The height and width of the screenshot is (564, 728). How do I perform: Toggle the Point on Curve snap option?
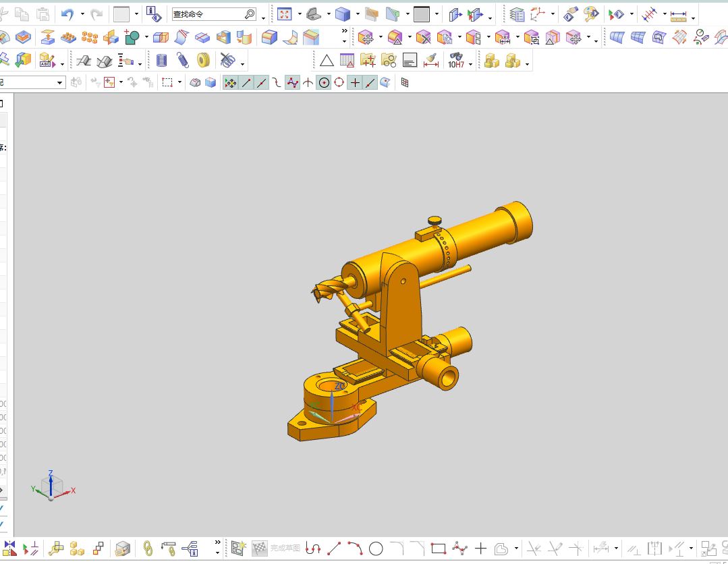pyautogui.click(x=370, y=82)
